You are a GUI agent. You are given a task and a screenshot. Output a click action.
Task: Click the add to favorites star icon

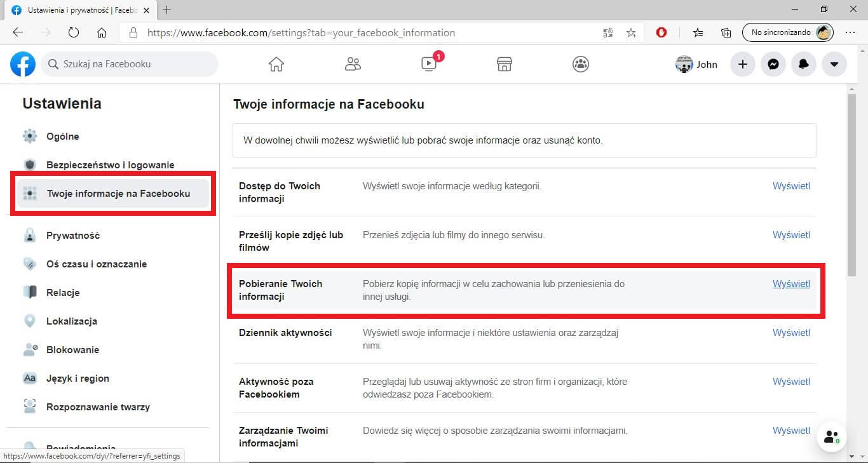[631, 32]
